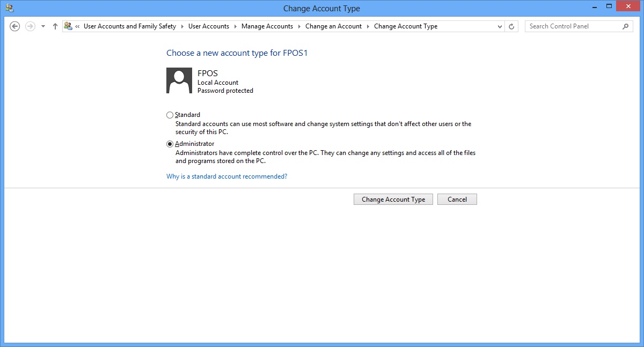Image resolution: width=644 pixels, height=347 pixels.
Task: Go back with the Back arrow button
Action: (x=15, y=26)
